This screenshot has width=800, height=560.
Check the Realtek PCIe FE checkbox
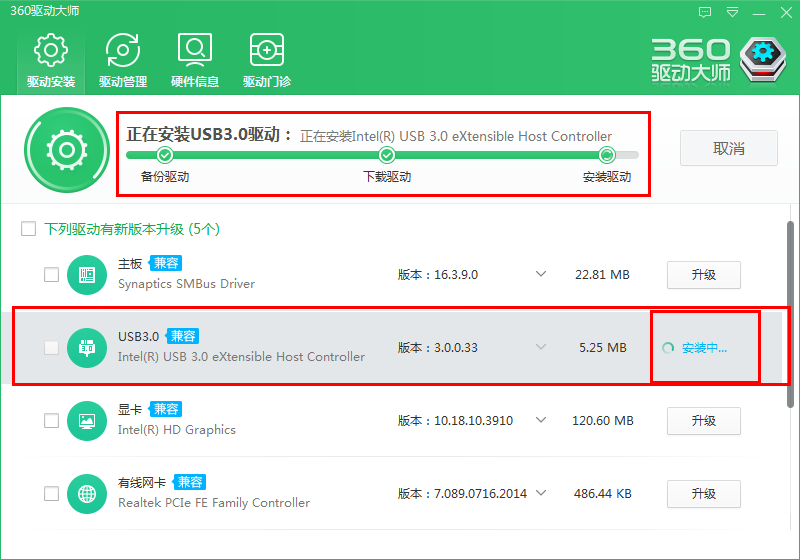(x=52, y=494)
